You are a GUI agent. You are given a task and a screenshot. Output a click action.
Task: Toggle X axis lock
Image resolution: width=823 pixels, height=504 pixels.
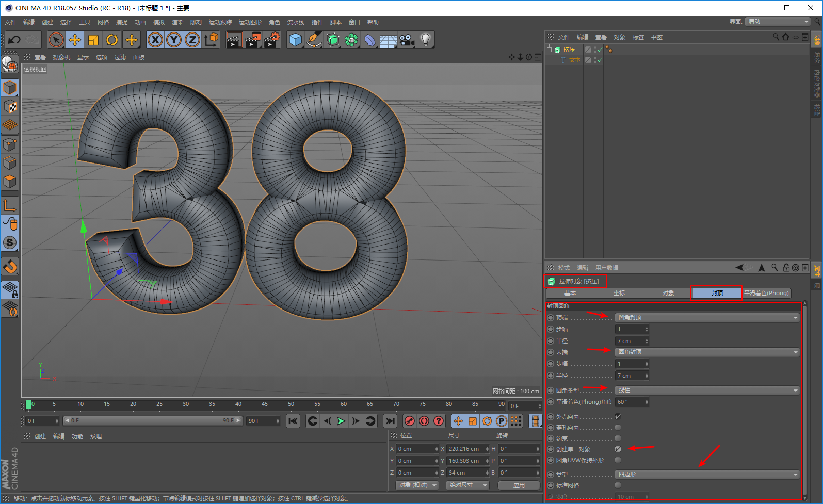[155, 40]
